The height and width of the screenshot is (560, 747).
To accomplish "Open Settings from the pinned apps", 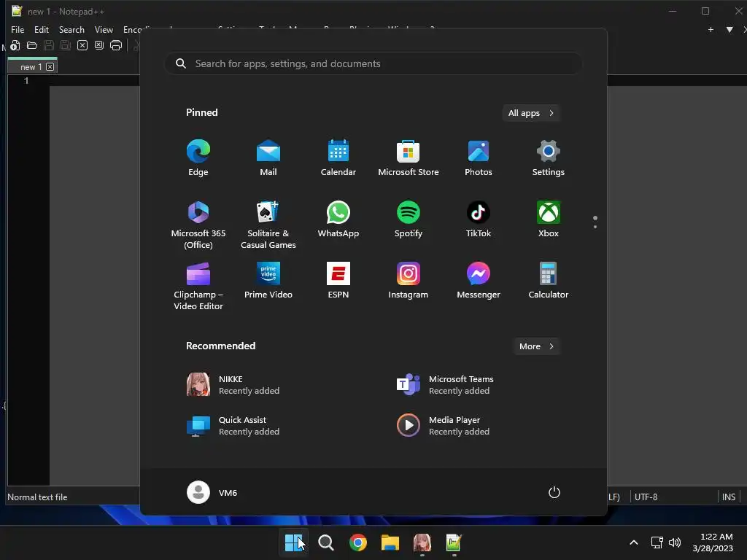I will [x=549, y=158].
